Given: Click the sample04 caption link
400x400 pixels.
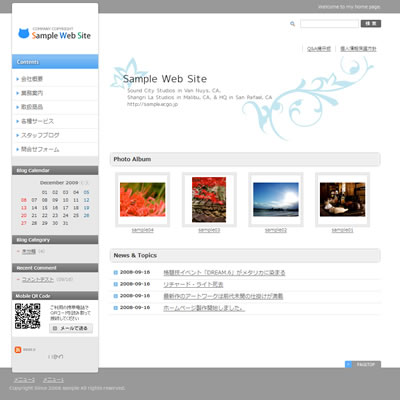Looking at the screenshot, I should [143, 230].
